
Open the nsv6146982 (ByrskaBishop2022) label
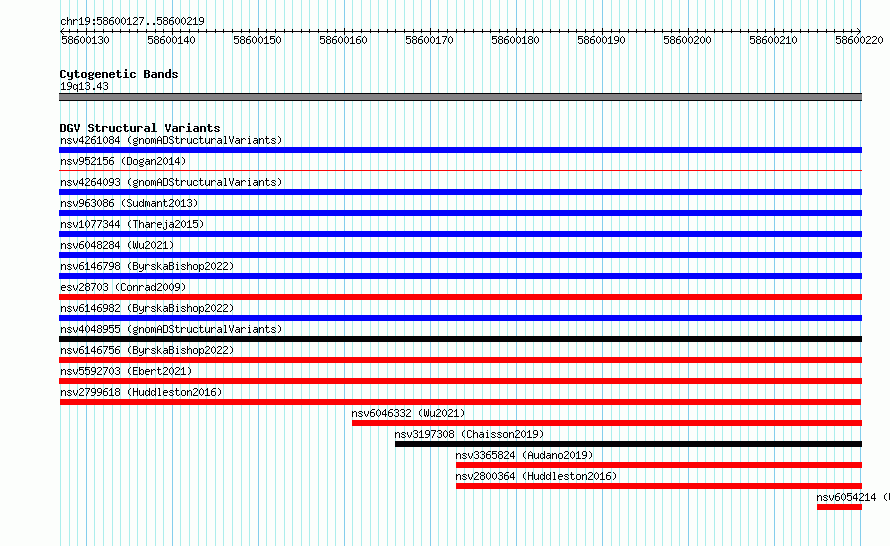[147, 308]
